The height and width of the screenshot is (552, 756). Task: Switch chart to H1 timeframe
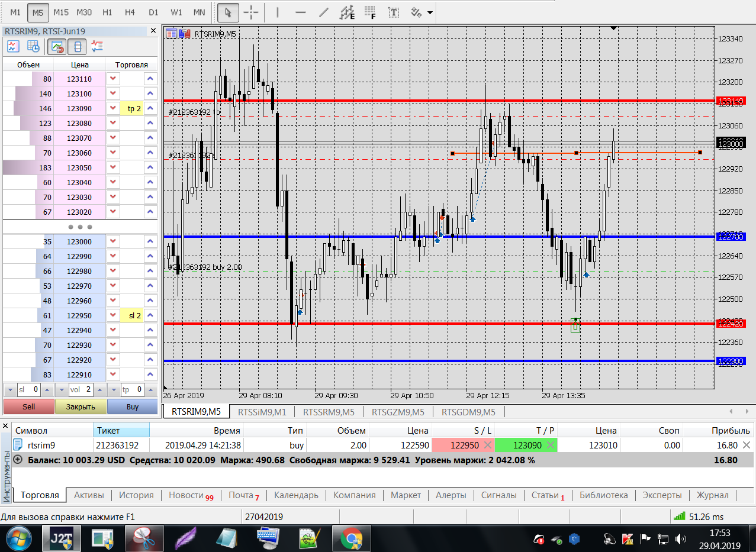click(107, 12)
